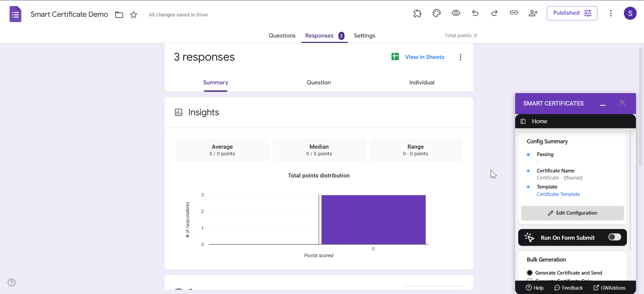Image resolution: width=644 pixels, height=294 pixels.
Task: Click the '3 responses' heading
Action: [204, 57]
